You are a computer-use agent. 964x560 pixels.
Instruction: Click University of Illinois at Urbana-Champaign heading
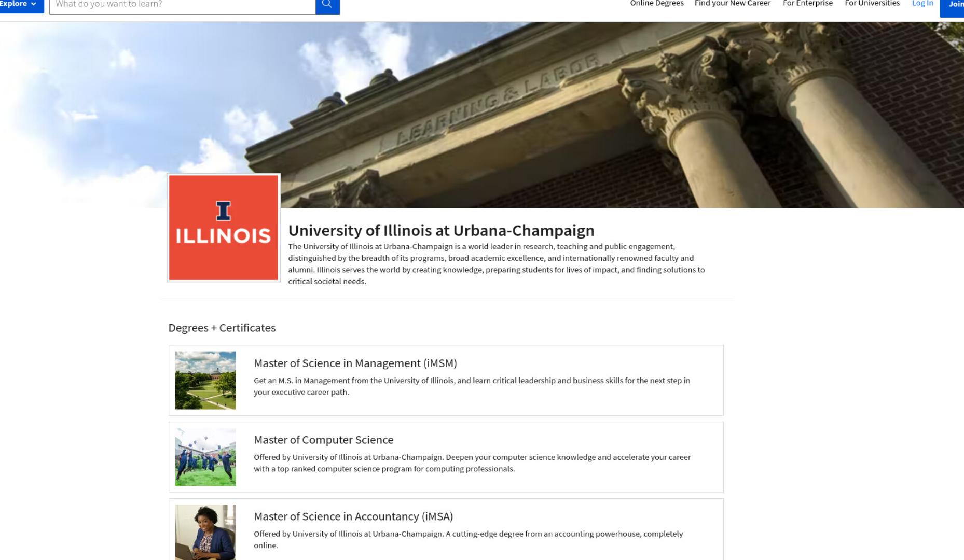(x=441, y=230)
